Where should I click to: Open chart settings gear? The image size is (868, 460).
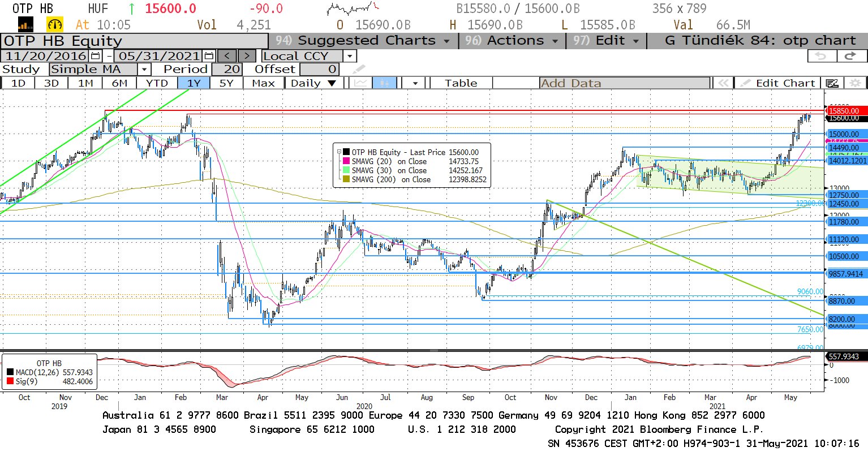(x=855, y=83)
